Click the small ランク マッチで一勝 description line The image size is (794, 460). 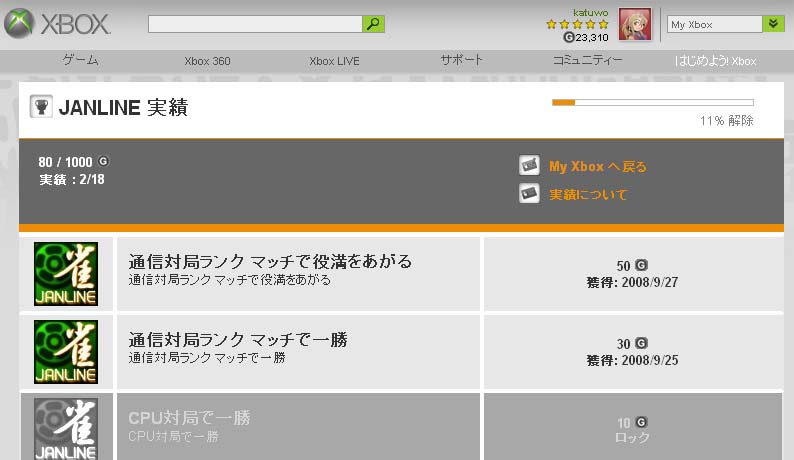[207, 358]
